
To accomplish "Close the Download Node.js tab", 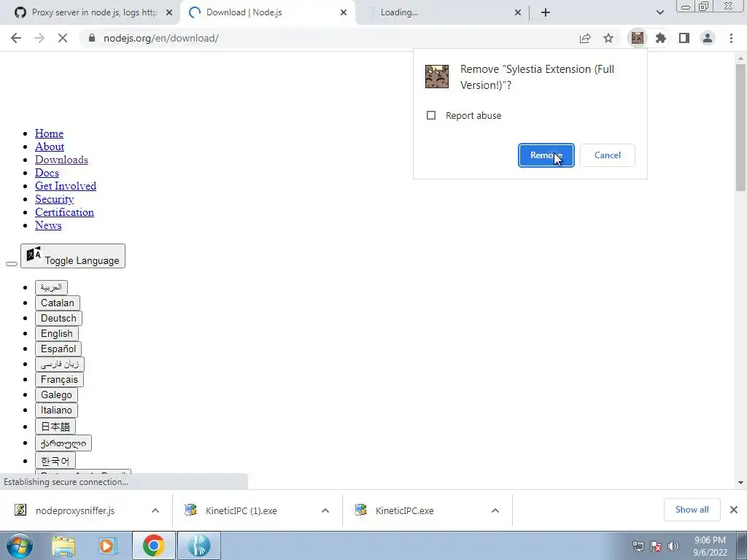I will 344,13.
